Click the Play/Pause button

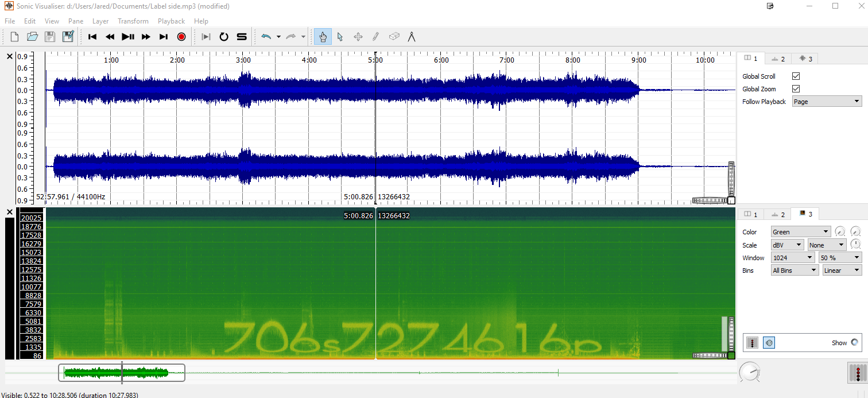pyautogui.click(x=128, y=37)
